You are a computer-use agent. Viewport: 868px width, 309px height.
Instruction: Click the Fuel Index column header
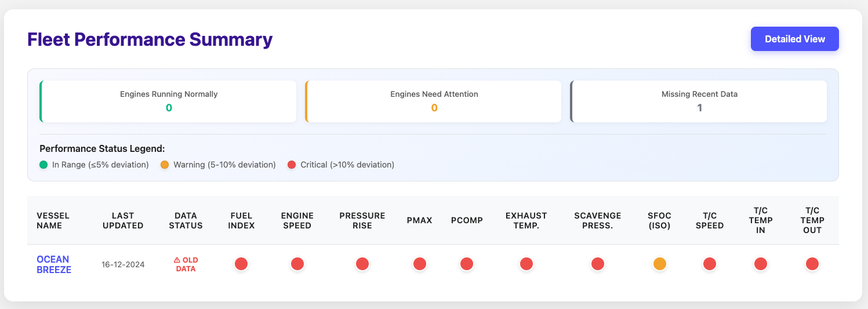[x=241, y=220]
